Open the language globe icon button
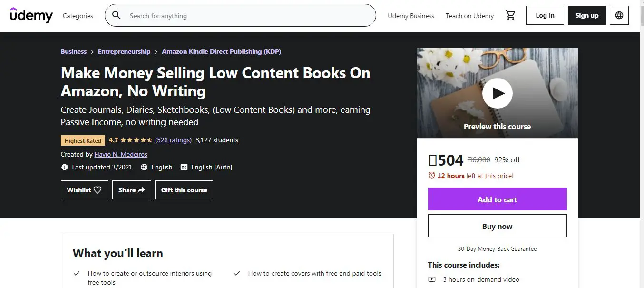 (619, 15)
